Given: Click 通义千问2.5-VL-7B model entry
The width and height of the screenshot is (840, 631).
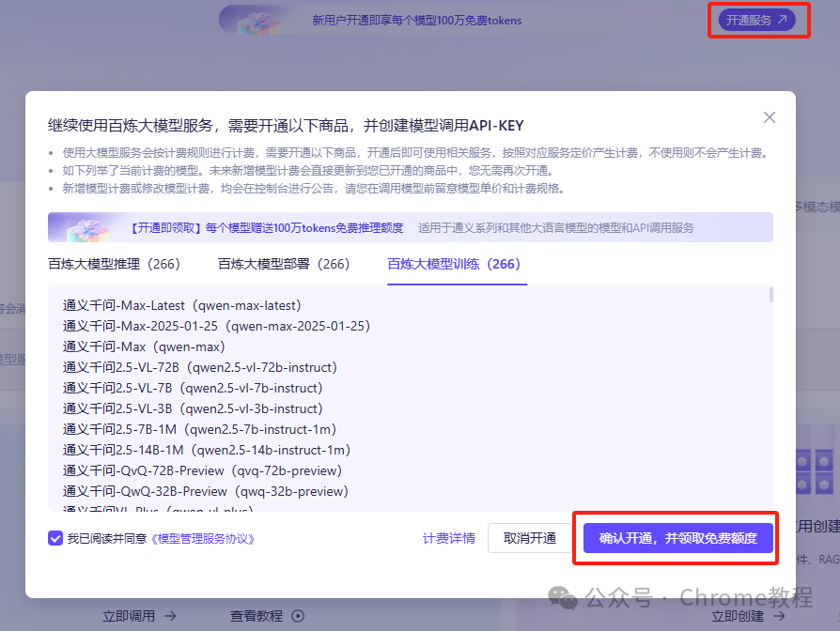Looking at the screenshot, I should tap(193, 388).
